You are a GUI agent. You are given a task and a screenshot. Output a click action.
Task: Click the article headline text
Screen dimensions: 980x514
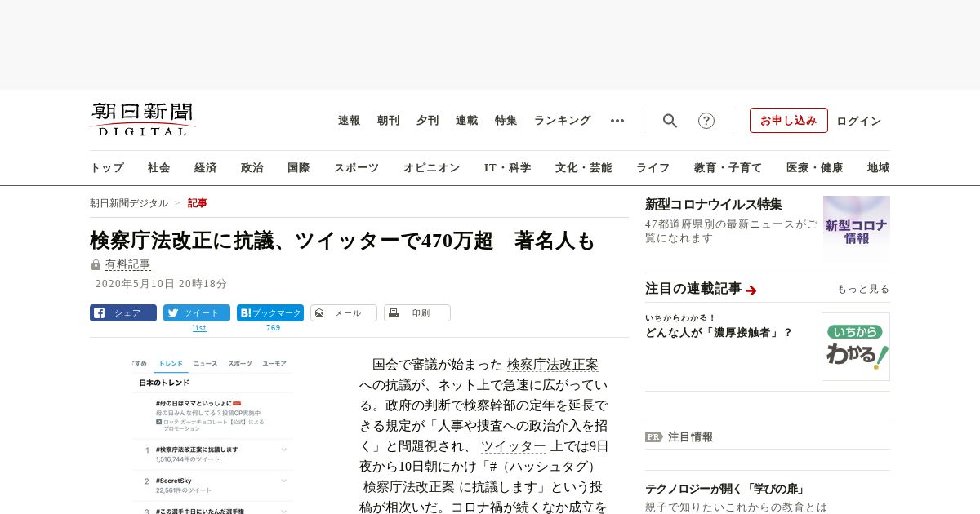click(342, 241)
